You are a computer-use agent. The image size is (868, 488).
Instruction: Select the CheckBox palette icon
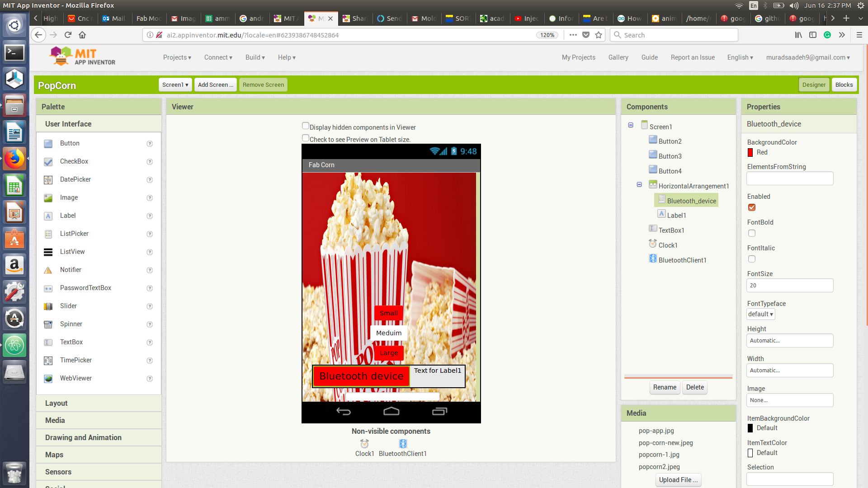click(48, 162)
